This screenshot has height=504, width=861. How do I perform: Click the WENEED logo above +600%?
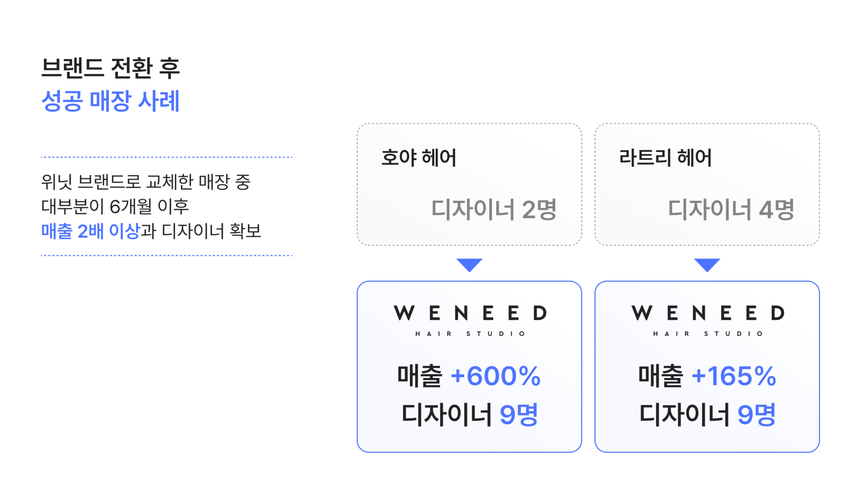(x=470, y=313)
